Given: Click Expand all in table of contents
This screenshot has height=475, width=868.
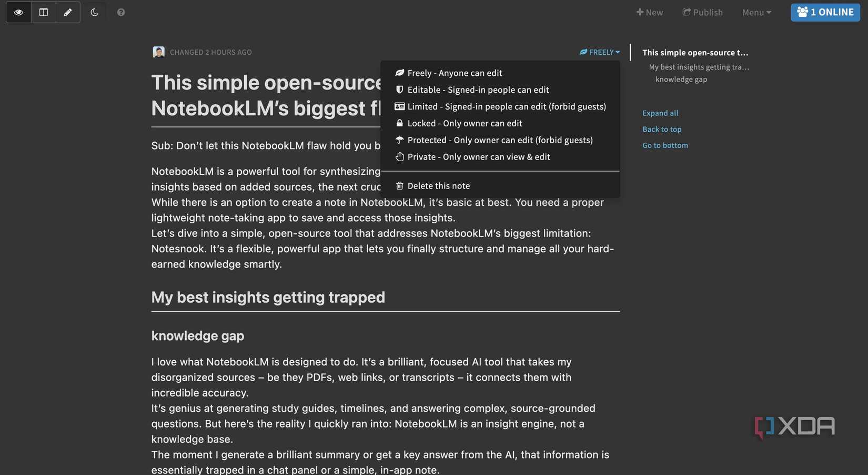Looking at the screenshot, I should coord(660,113).
